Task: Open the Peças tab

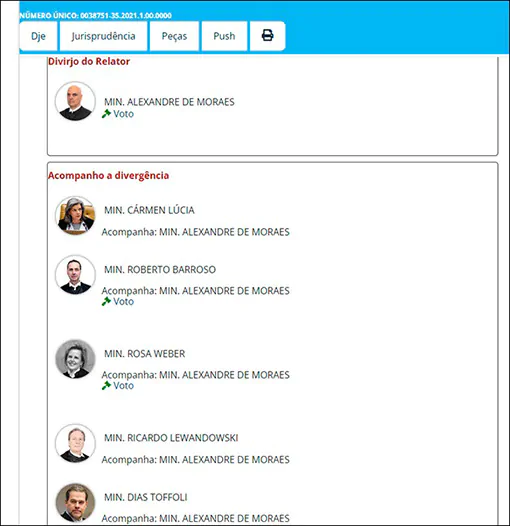Action: [x=174, y=36]
